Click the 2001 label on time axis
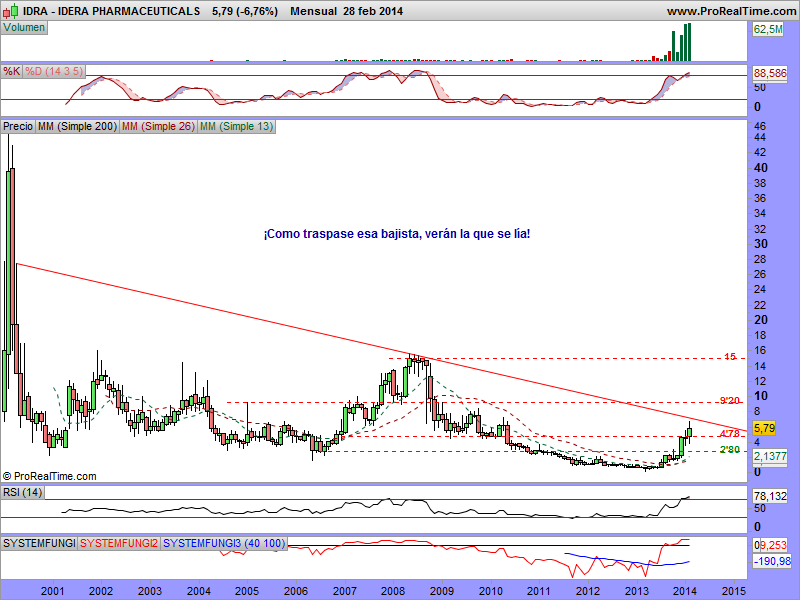 tap(53, 591)
